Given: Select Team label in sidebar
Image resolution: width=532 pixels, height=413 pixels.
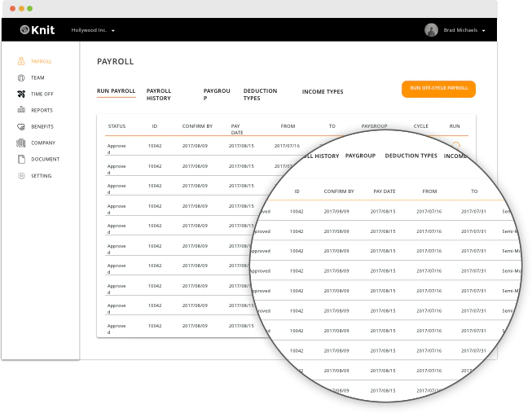Looking at the screenshot, I should pyautogui.click(x=37, y=77).
